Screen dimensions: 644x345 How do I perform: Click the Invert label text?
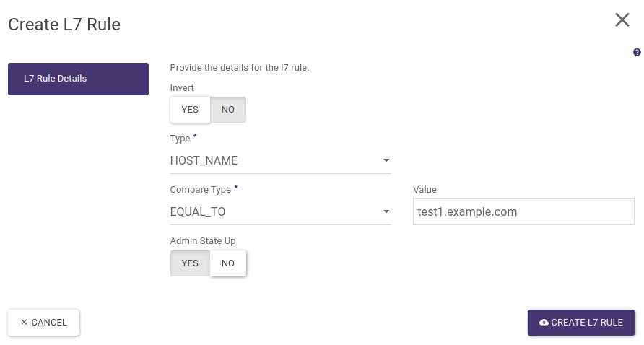182,88
